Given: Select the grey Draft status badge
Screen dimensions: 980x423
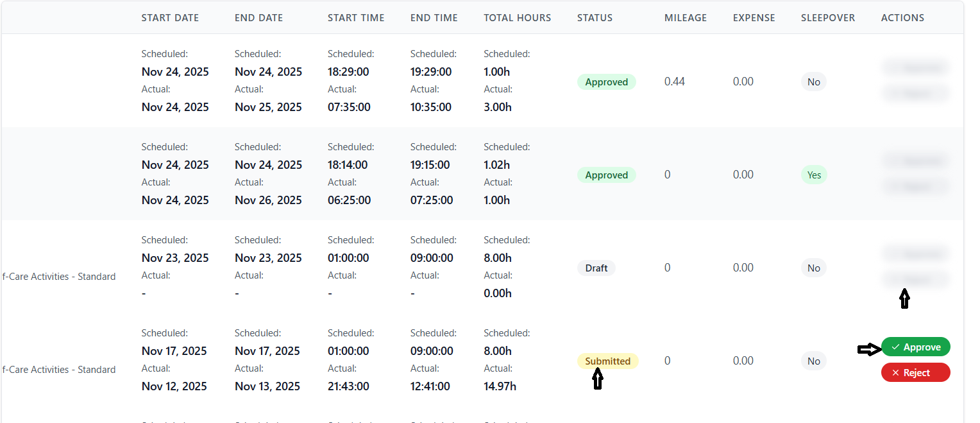Looking at the screenshot, I should (x=596, y=268).
